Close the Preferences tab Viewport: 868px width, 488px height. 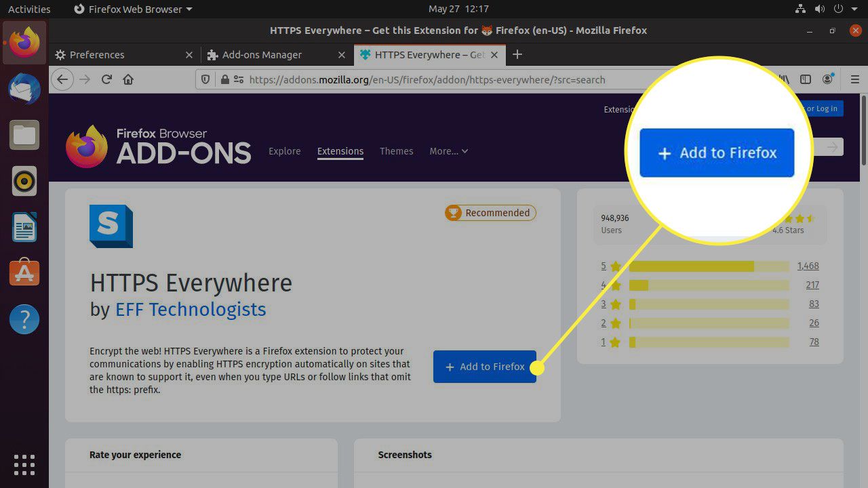[189, 55]
